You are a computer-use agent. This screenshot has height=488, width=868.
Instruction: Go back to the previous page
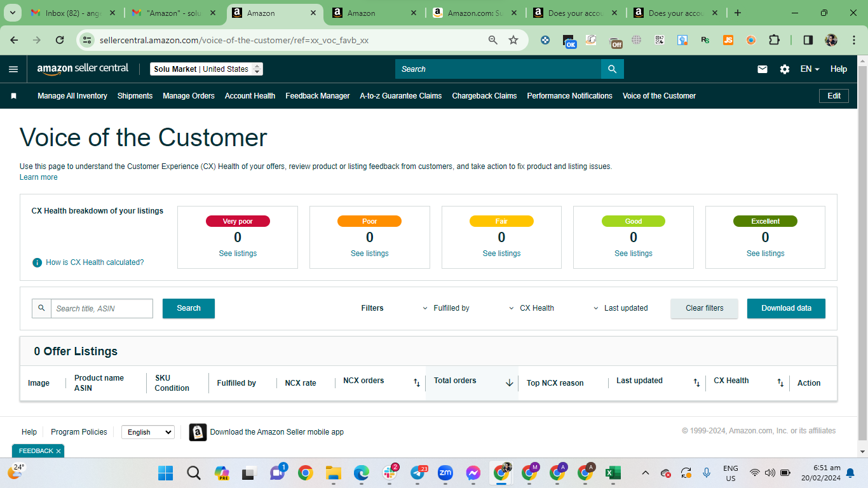click(x=14, y=40)
